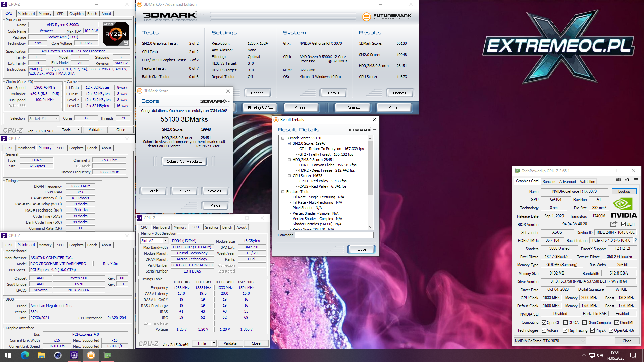Click the network tray icon
This screenshot has width=644, height=362.
pyautogui.click(x=592, y=355)
